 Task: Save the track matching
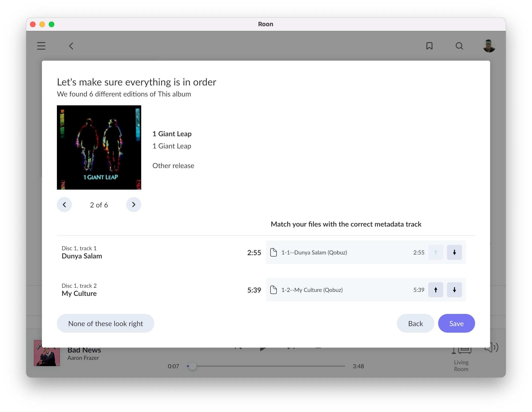pos(456,323)
